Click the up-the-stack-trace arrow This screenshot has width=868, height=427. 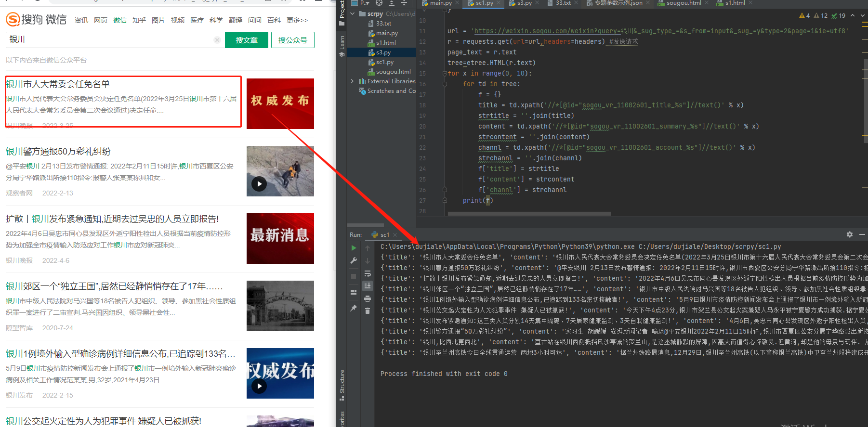[368, 248]
